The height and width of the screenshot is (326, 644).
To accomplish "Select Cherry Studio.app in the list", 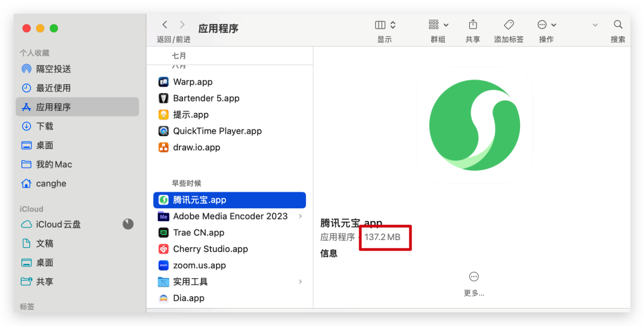I will 230,249.
